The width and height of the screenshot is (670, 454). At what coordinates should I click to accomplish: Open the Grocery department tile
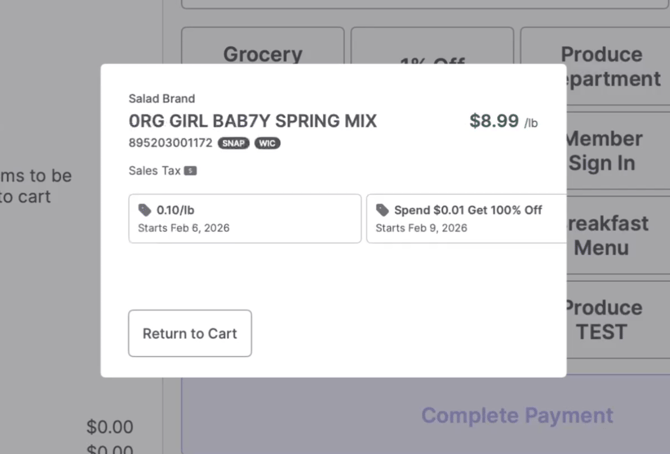point(262,46)
